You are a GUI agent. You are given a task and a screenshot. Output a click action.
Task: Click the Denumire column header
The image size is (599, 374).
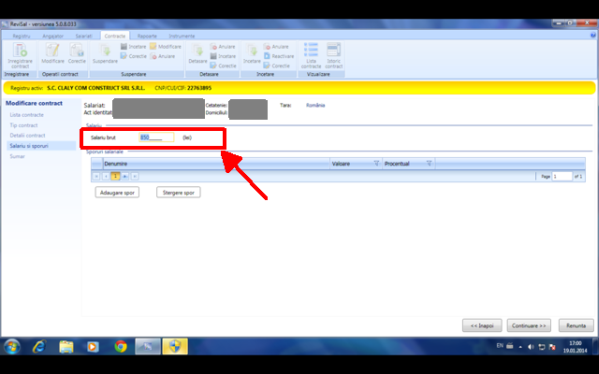216,164
